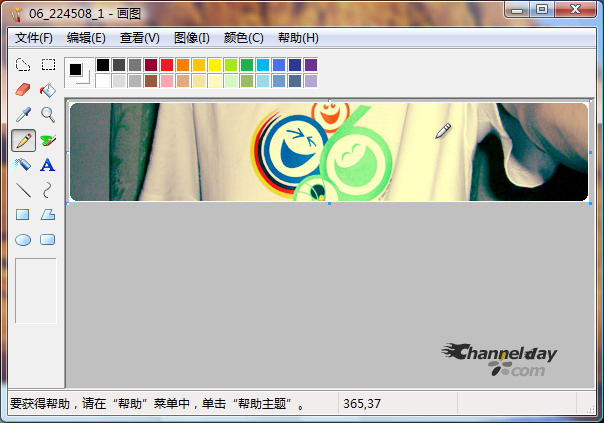Viewport: 604px width, 423px height.
Task: Select the medium blue swatch in top row
Action: (x=279, y=65)
